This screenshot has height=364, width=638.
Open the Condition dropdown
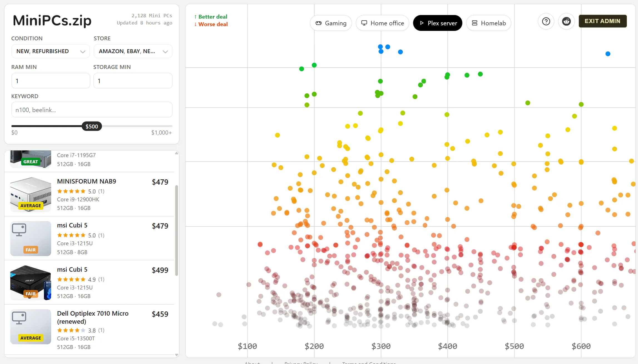[51, 51]
